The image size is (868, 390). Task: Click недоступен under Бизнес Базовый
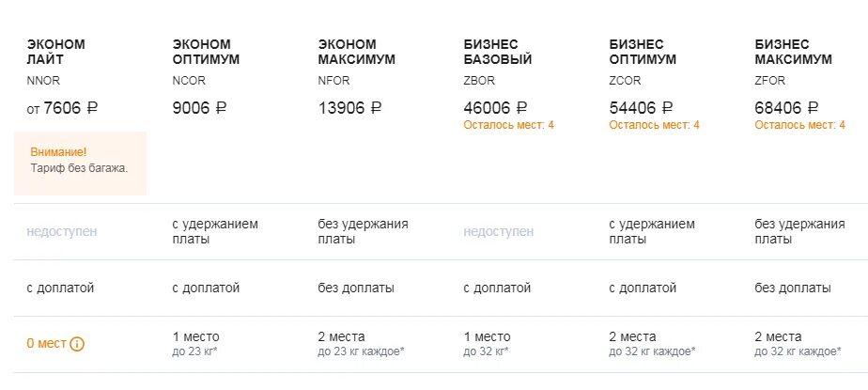coord(498,231)
